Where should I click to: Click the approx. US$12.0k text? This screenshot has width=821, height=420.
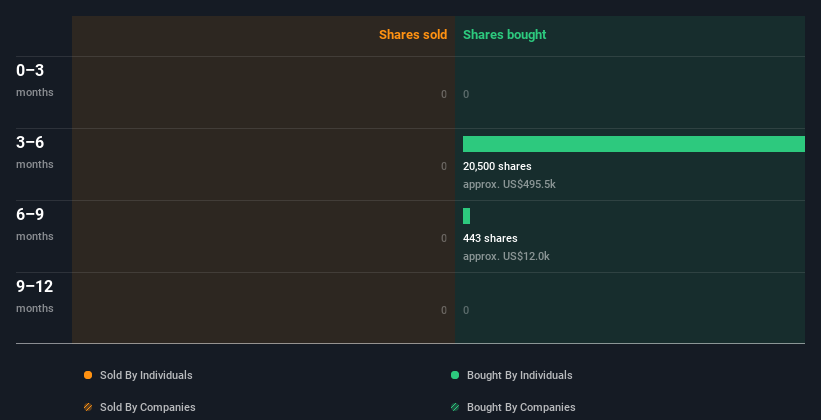tap(506, 256)
